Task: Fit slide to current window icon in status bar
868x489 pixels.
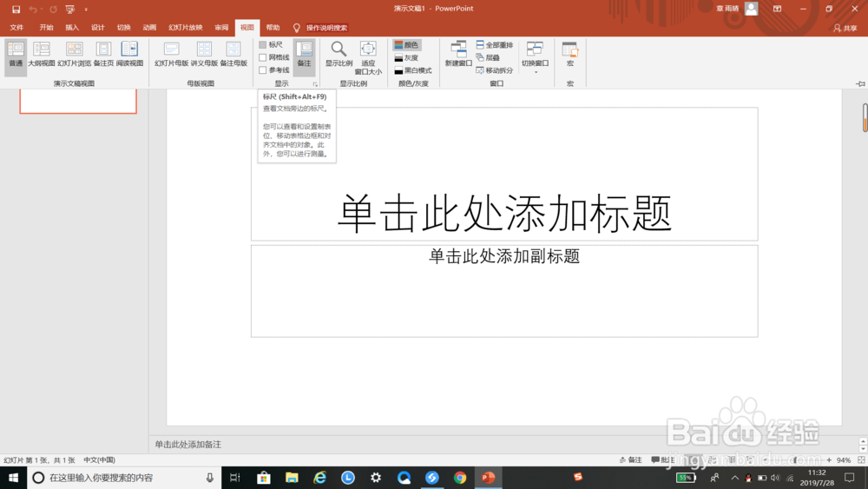Action: (x=861, y=459)
